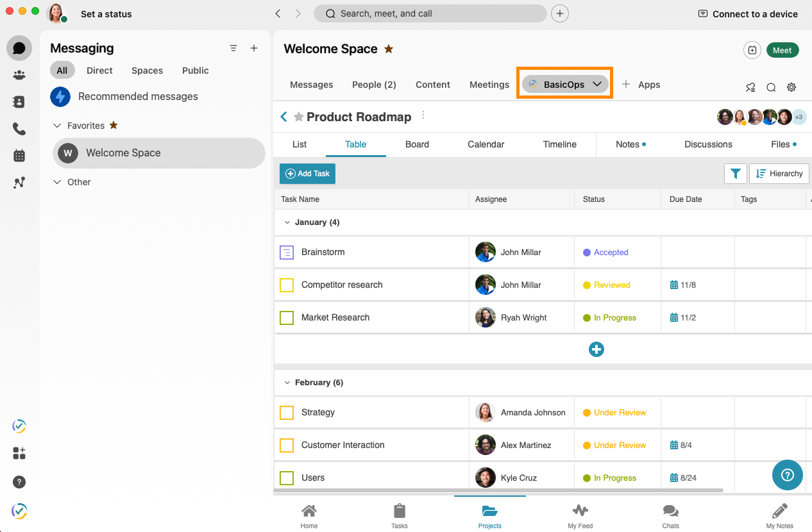This screenshot has height=532, width=812.
Task: Click the Add Task button
Action: tap(307, 174)
